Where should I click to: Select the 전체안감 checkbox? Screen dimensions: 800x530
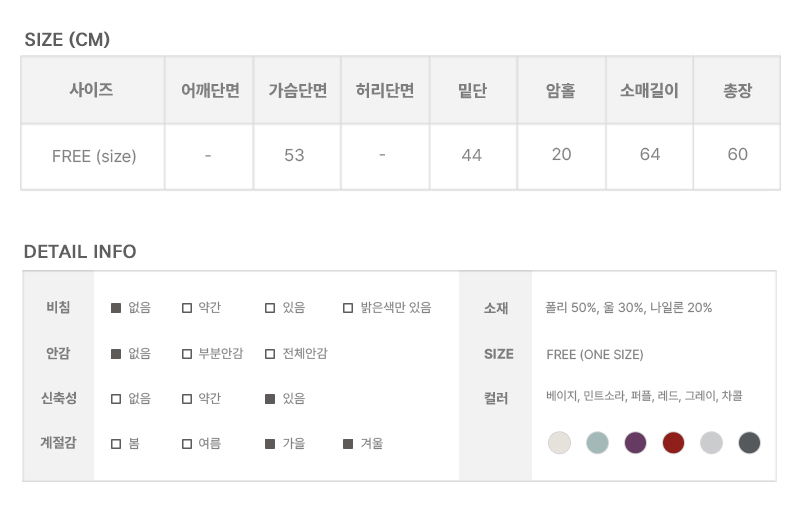(x=270, y=353)
